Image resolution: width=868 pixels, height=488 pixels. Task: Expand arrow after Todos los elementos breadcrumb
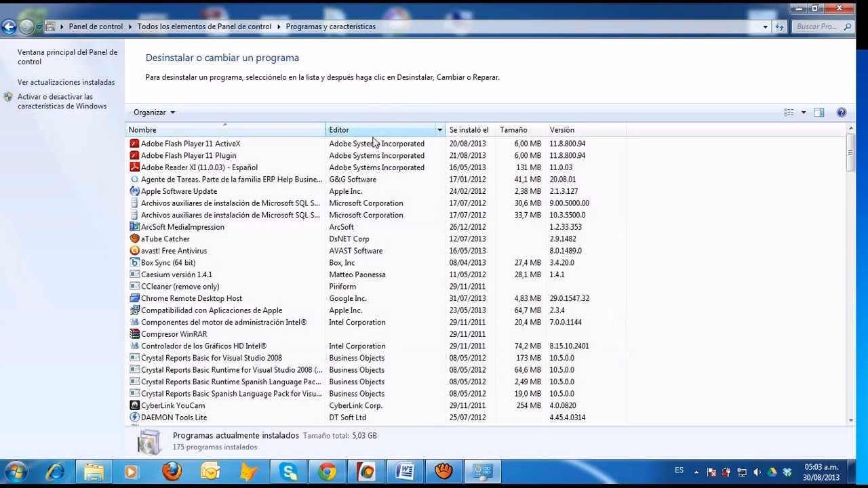pos(279,27)
